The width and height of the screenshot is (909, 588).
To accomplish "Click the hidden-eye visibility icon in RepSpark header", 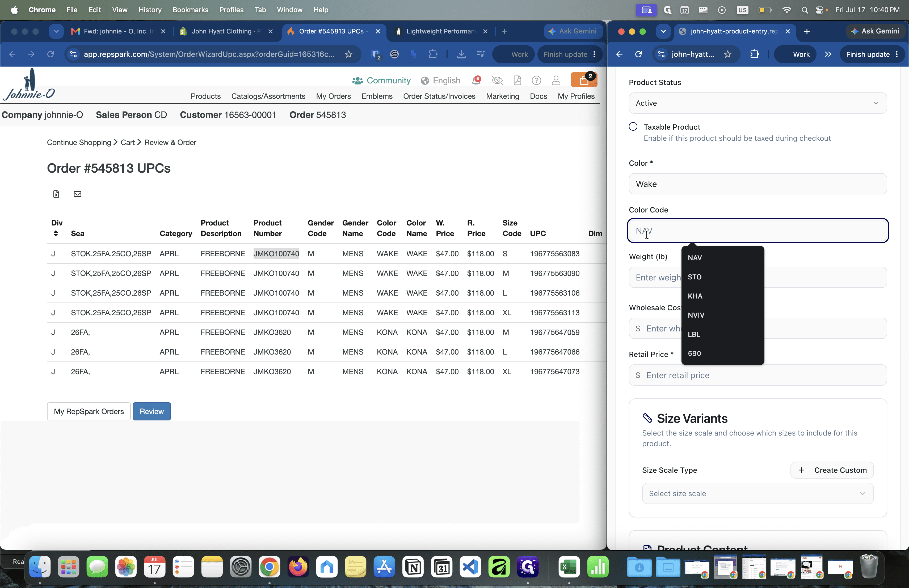I will tap(497, 80).
